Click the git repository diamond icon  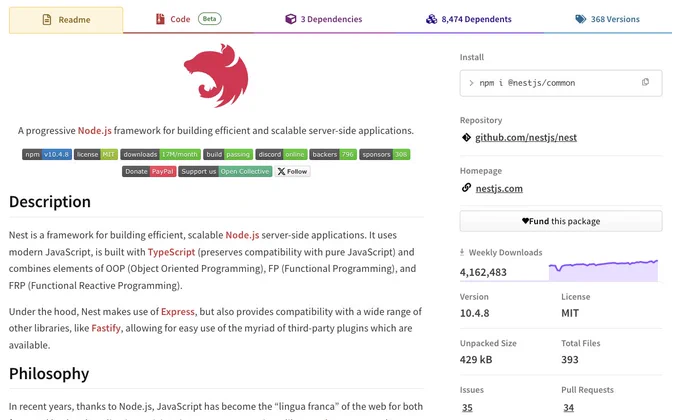[466, 138]
